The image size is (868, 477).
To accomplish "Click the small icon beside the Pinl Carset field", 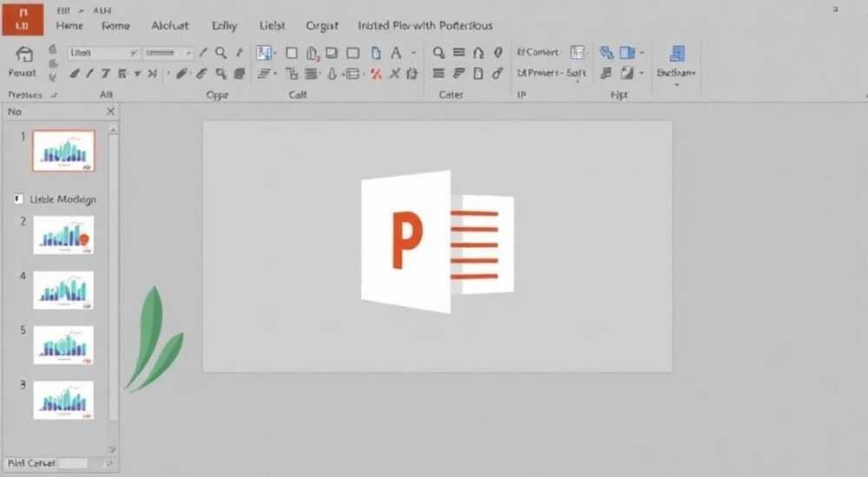I will [x=109, y=463].
